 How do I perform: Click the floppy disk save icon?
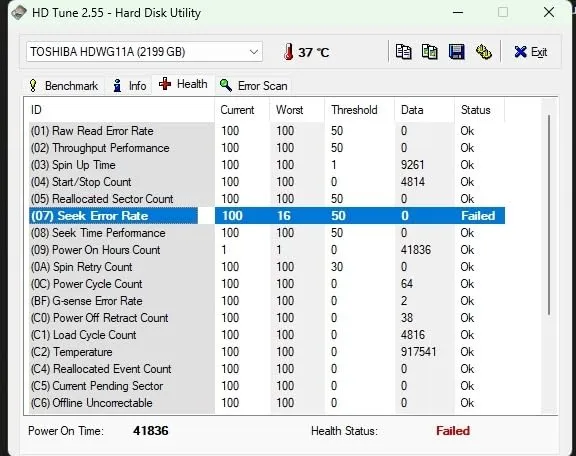click(x=457, y=52)
